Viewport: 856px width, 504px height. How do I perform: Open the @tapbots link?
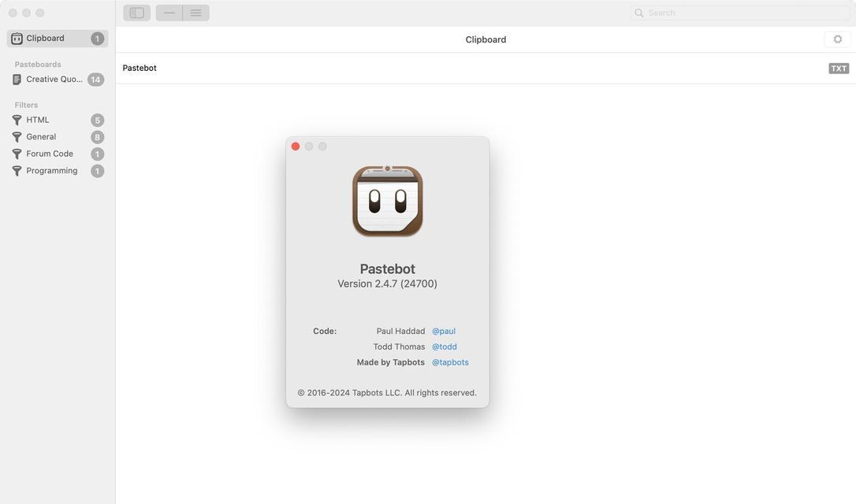tap(450, 362)
